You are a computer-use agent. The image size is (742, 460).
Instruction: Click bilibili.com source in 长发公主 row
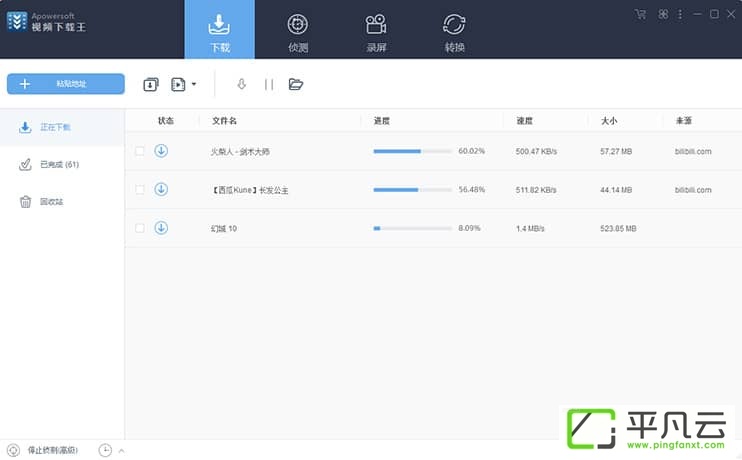click(x=693, y=190)
